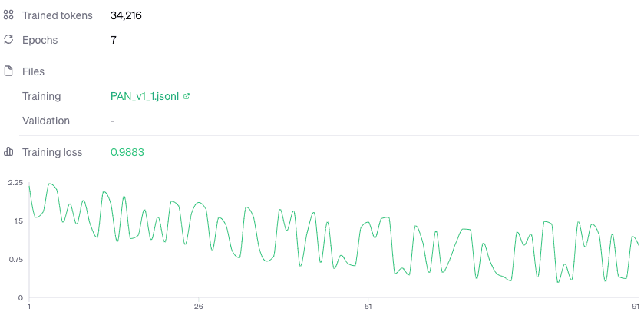Viewport: 644px width, 312px height.
Task: Click the Trained tokens label
Action: [58, 15]
